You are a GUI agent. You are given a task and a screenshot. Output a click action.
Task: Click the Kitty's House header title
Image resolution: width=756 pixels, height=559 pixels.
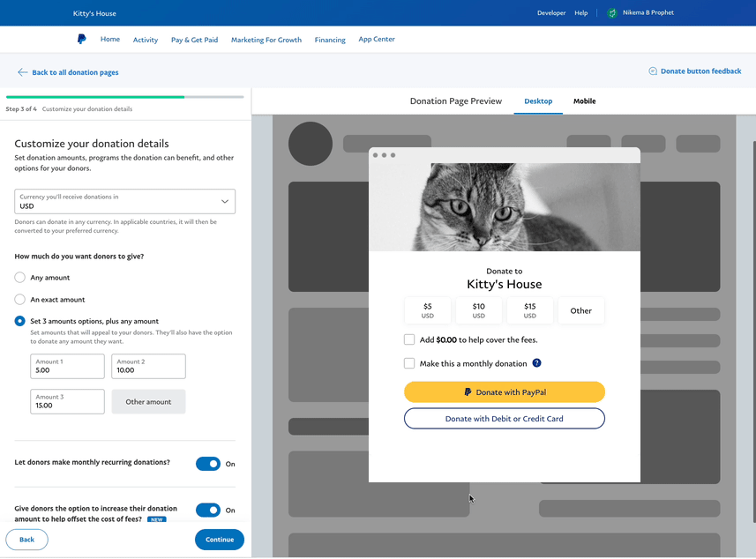coord(94,13)
